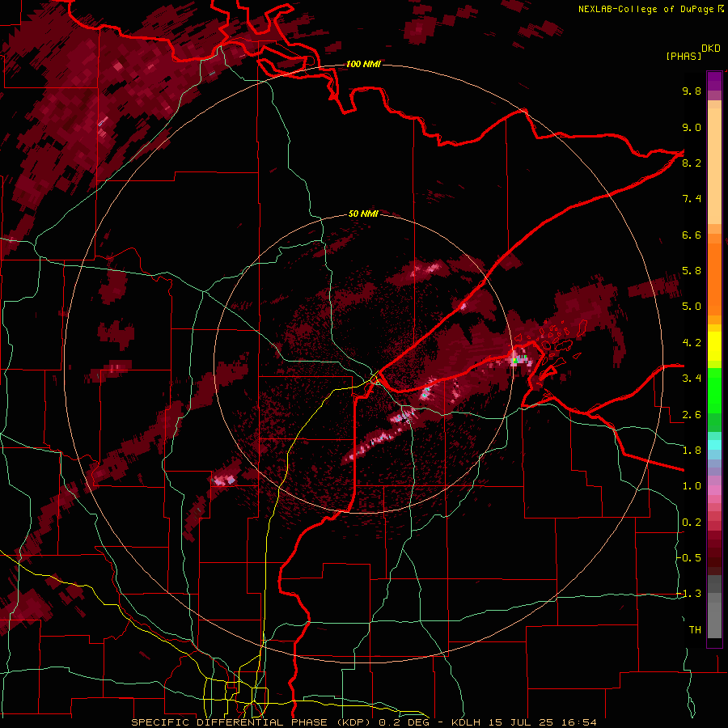Choose the 3.4 legend value
The image size is (728, 728).
click(692, 379)
